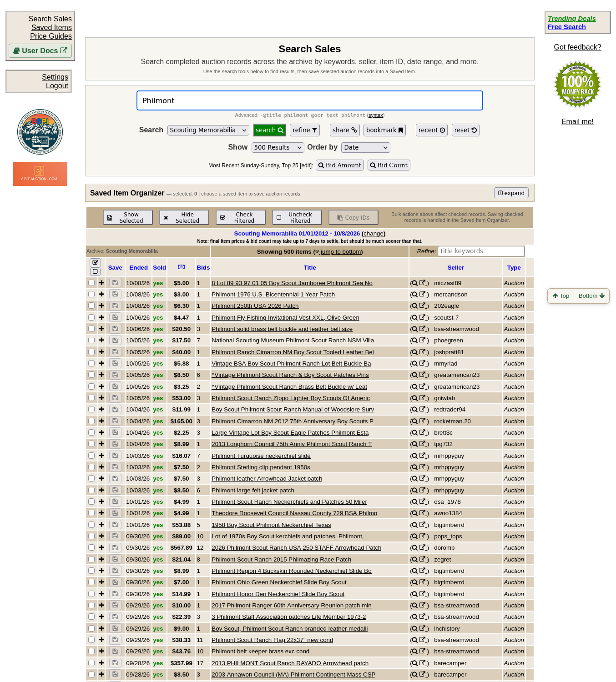
Task: Search seller doromb using magnifier icon
Action: (414, 548)
